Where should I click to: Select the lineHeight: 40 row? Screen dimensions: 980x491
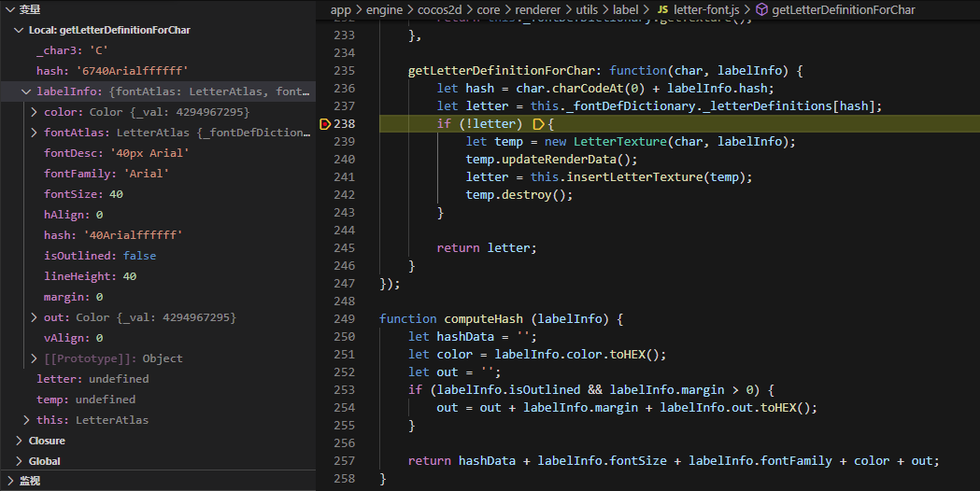click(158, 276)
